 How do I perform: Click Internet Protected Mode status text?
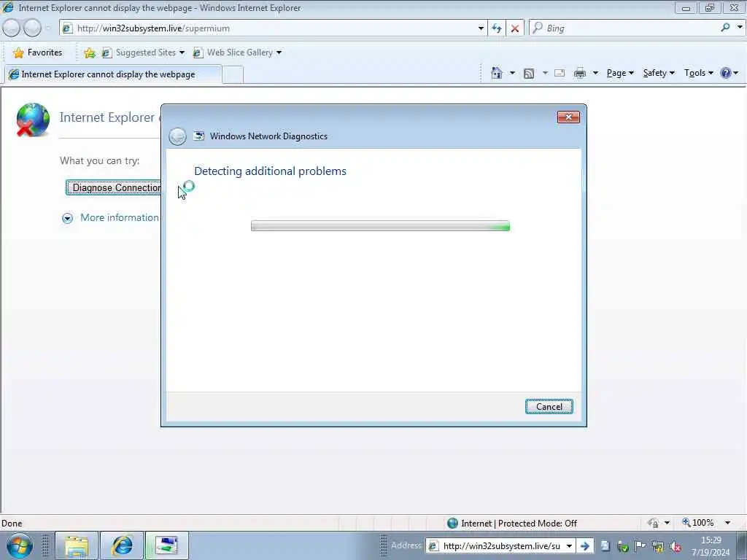pos(519,524)
